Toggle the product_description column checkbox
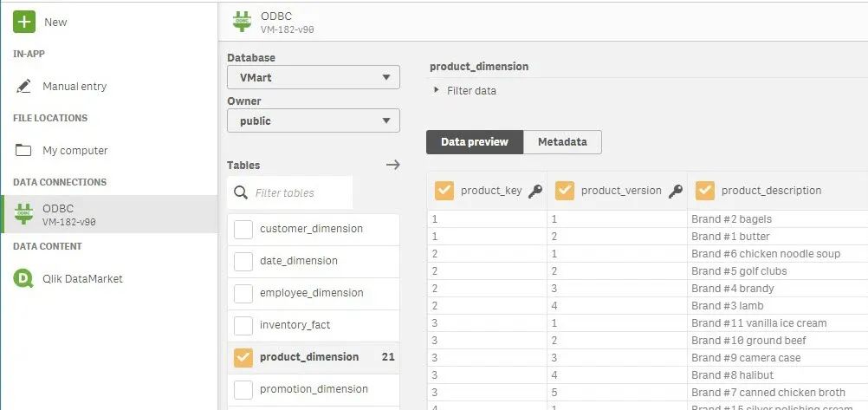The image size is (868, 410). coord(705,191)
